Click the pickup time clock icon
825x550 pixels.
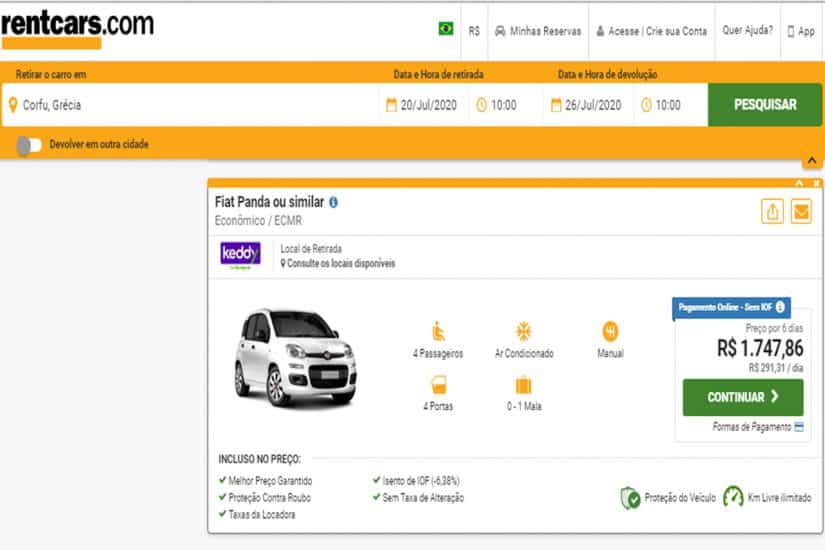tap(481, 105)
